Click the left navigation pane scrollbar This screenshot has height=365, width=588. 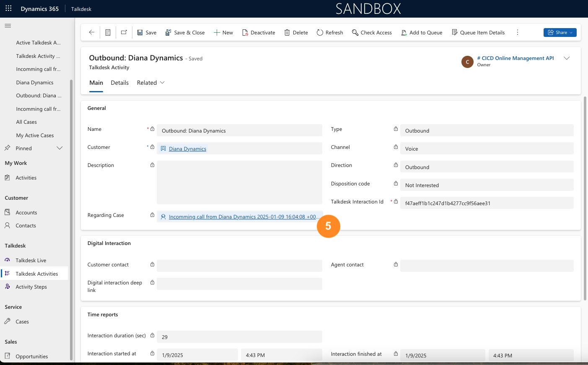pyautogui.click(x=71, y=220)
